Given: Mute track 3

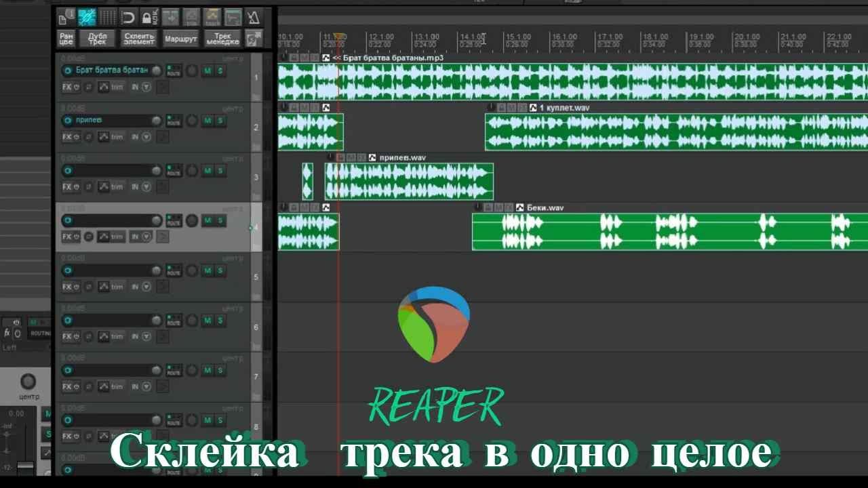Looking at the screenshot, I should (208, 171).
